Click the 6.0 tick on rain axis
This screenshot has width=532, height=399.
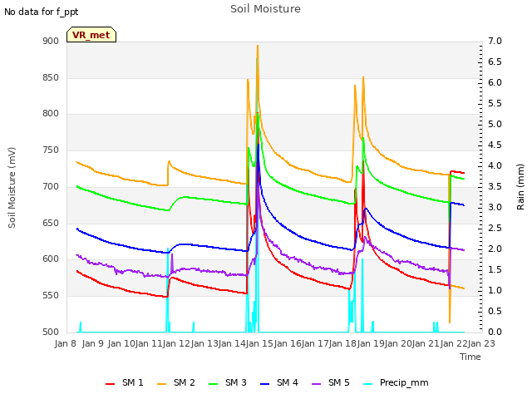[x=495, y=83]
